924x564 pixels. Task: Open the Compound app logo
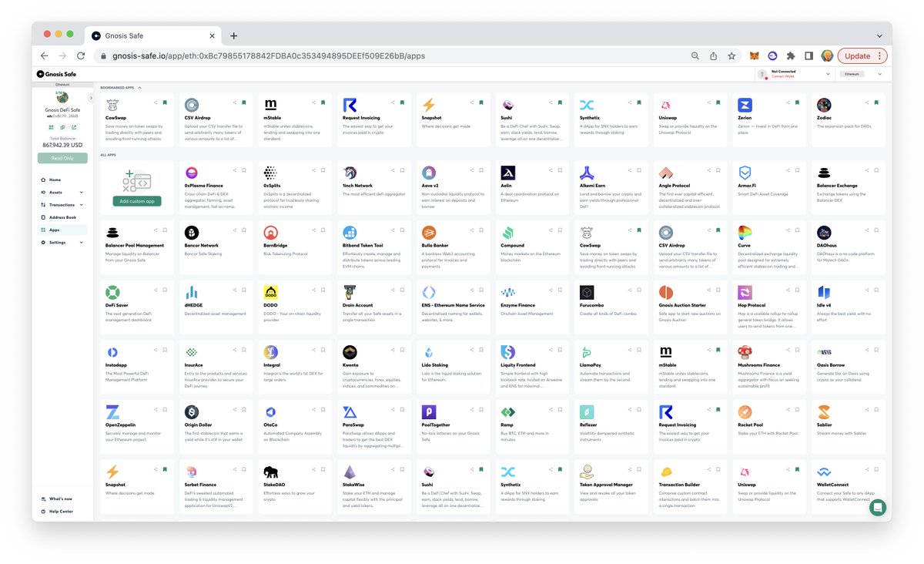click(508, 232)
